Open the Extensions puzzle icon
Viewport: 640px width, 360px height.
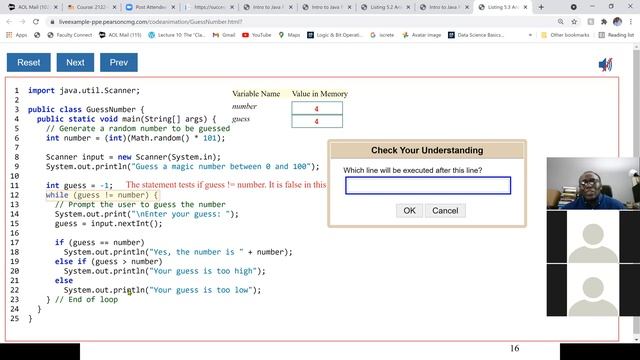[604, 22]
